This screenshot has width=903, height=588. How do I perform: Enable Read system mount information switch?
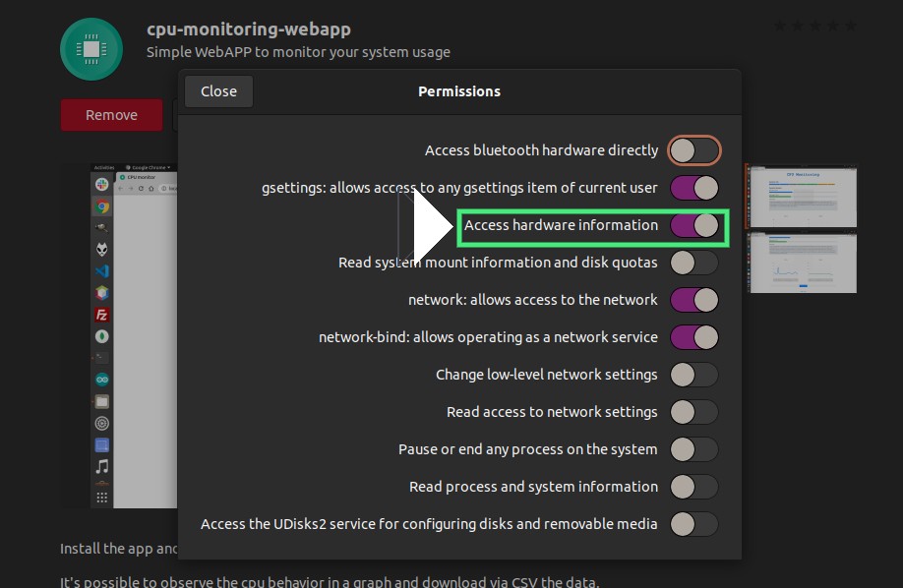(x=693, y=263)
